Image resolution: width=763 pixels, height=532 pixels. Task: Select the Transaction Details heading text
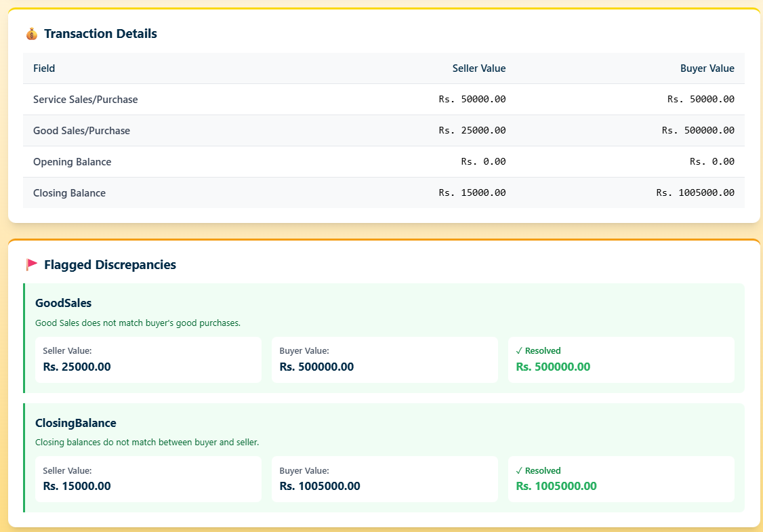(100, 34)
